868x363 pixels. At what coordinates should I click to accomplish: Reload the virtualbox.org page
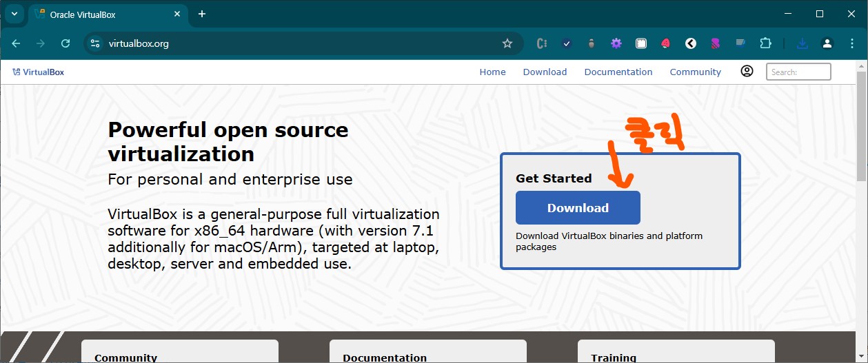point(65,43)
